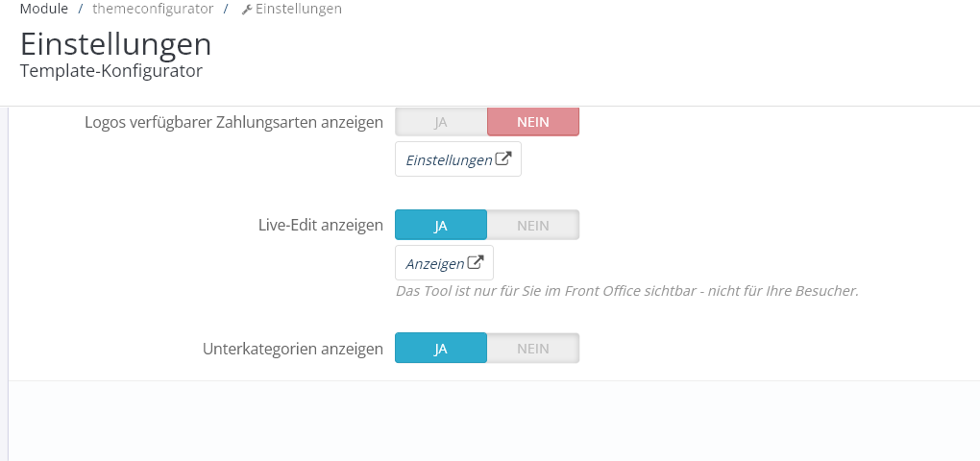This screenshot has height=461, width=980.
Task: Turn on JA for Unterkategorien anzeigen
Action: 441,349
